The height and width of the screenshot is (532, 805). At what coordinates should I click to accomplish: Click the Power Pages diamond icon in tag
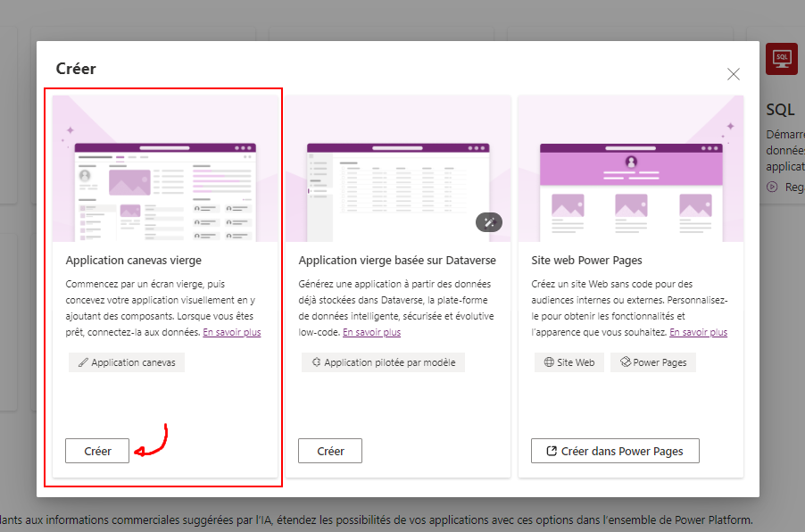(x=625, y=362)
